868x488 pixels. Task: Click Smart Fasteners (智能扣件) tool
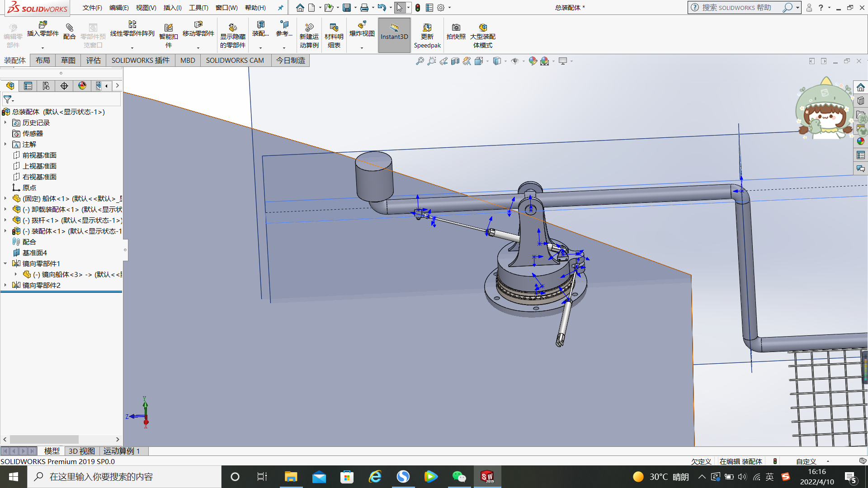tap(168, 35)
